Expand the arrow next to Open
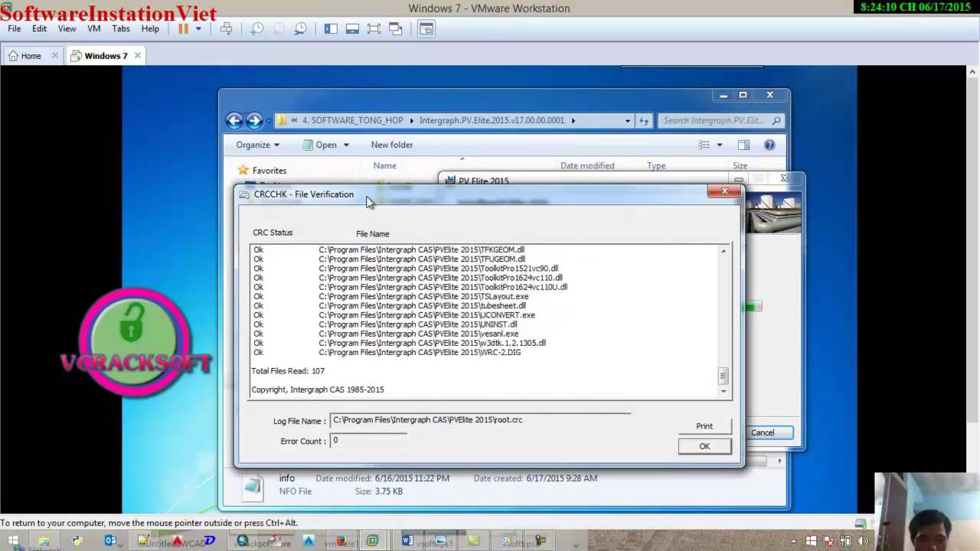The height and width of the screenshot is (551, 980). click(346, 145)
